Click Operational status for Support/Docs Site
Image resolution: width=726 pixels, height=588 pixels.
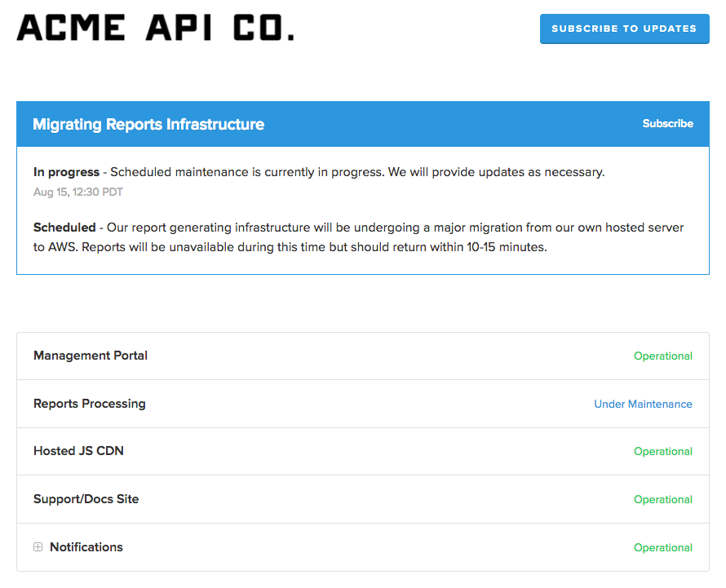coord(662,499)
